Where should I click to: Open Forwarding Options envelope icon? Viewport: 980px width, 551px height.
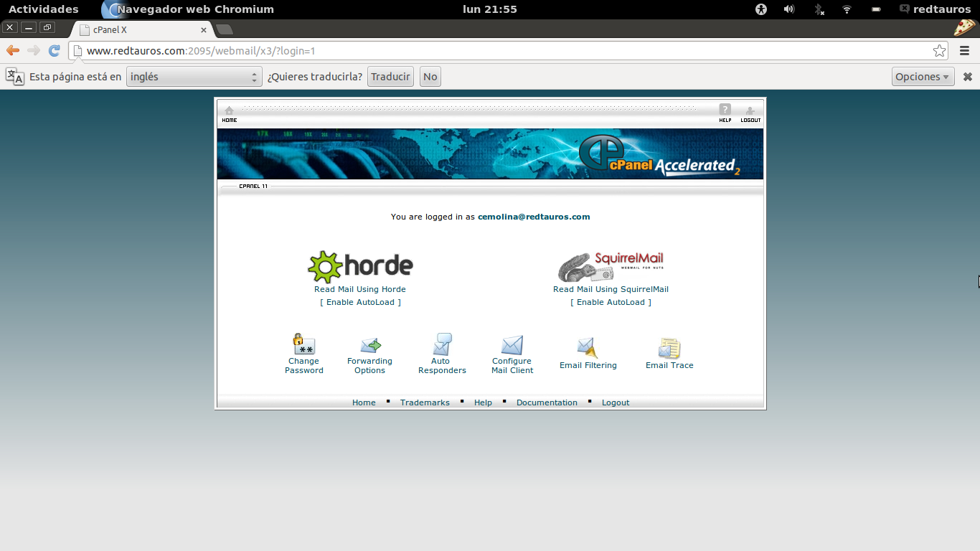coord(370,345)
